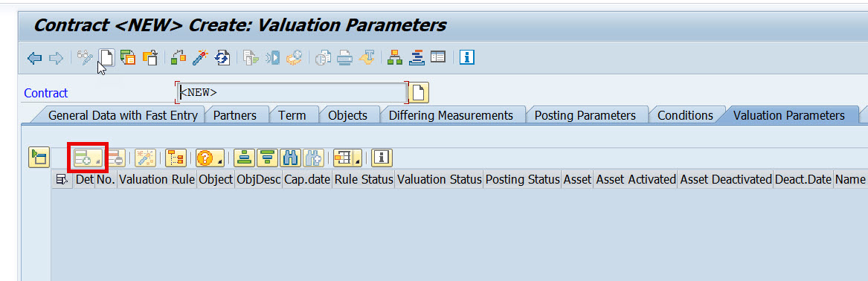Viewport: 868px width, 281px height.
Task: Click into the Contract <NEW> input field
Action: tap(292, 92)
